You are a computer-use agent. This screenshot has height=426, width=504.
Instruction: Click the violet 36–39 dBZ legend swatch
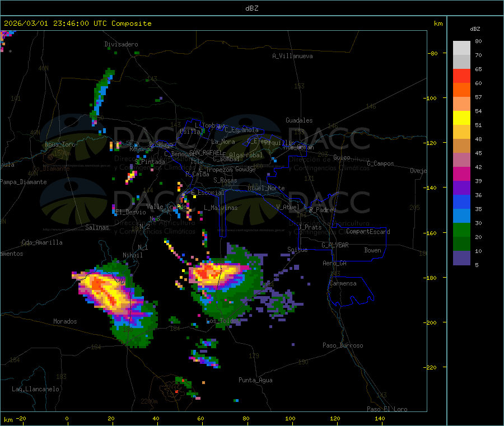coord(461,188)
